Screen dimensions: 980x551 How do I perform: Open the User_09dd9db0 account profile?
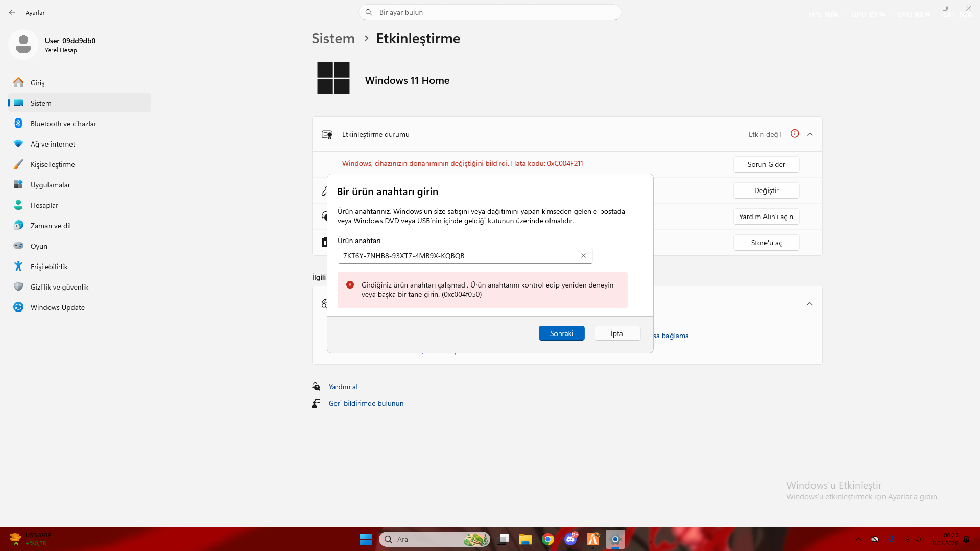pyautogui.click(x=52, y=45)
